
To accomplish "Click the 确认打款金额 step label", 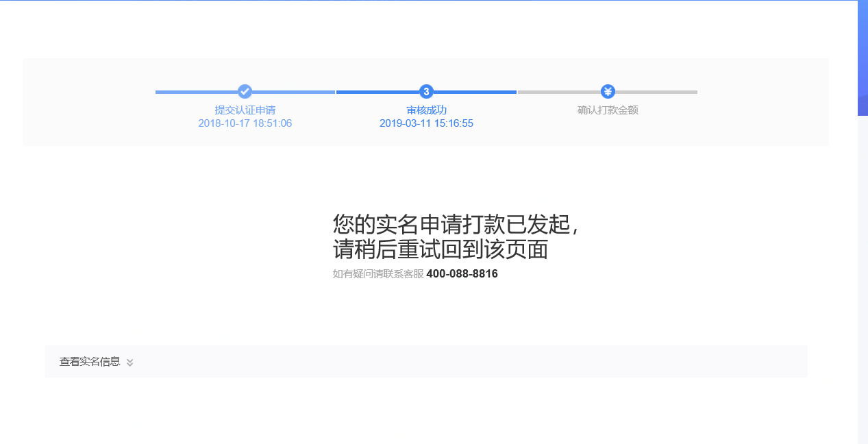I will 608,110.
